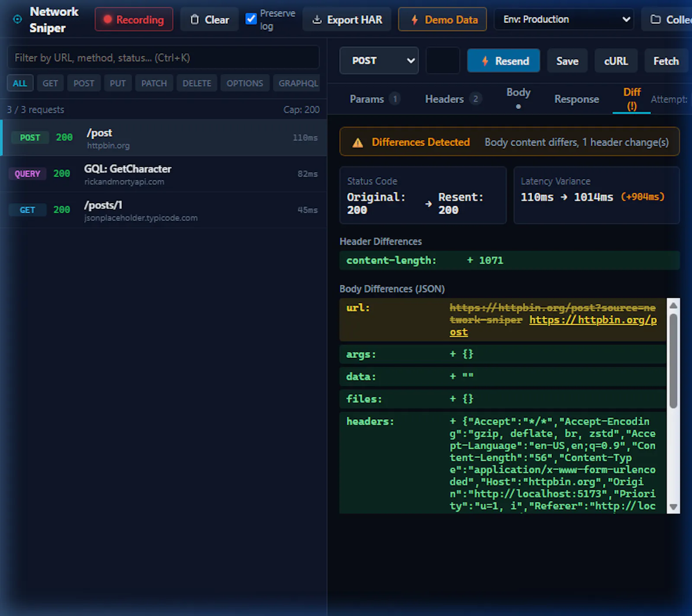Click the Fetch button

[666, 61]
